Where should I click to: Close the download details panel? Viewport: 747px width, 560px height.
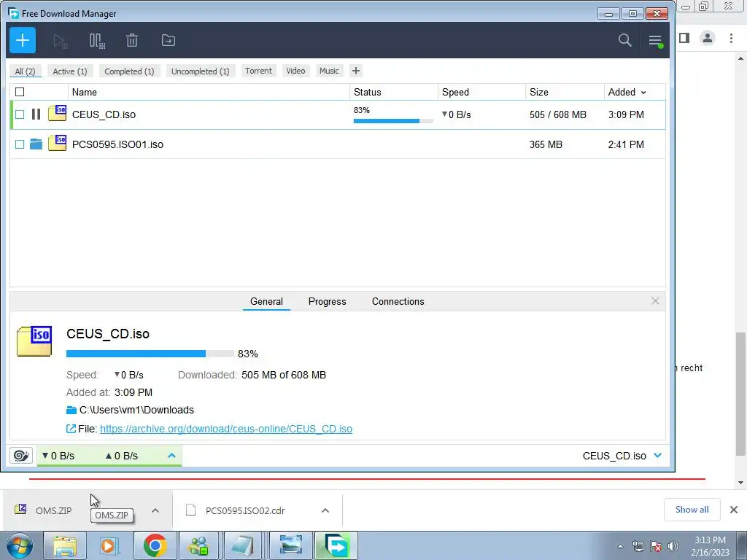point(655,301)
